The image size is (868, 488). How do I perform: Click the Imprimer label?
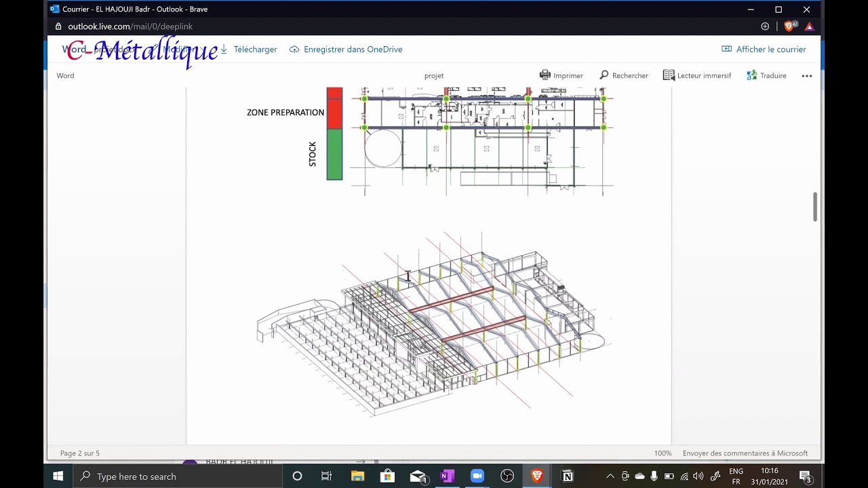click(x=568, y=76)
